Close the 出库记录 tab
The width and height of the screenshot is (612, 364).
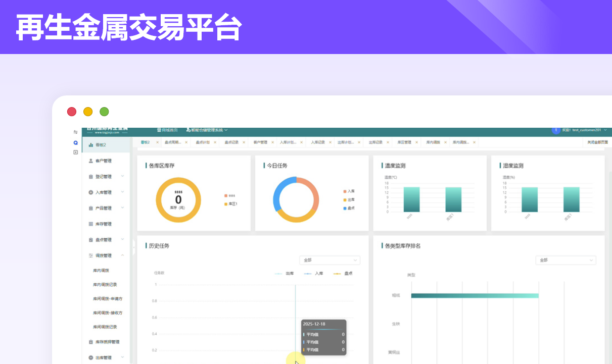click(x=388, y=142)
